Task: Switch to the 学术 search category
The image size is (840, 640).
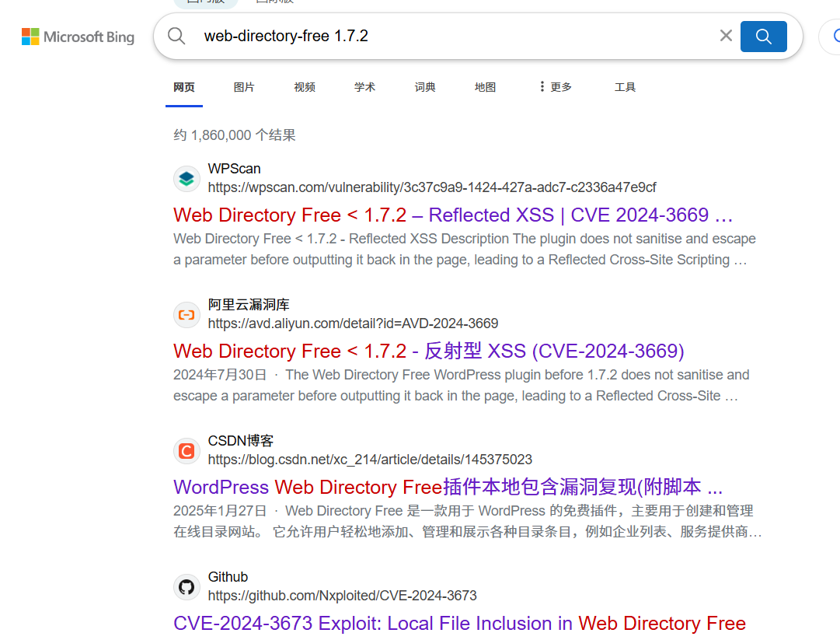Action: pos(364,86)
